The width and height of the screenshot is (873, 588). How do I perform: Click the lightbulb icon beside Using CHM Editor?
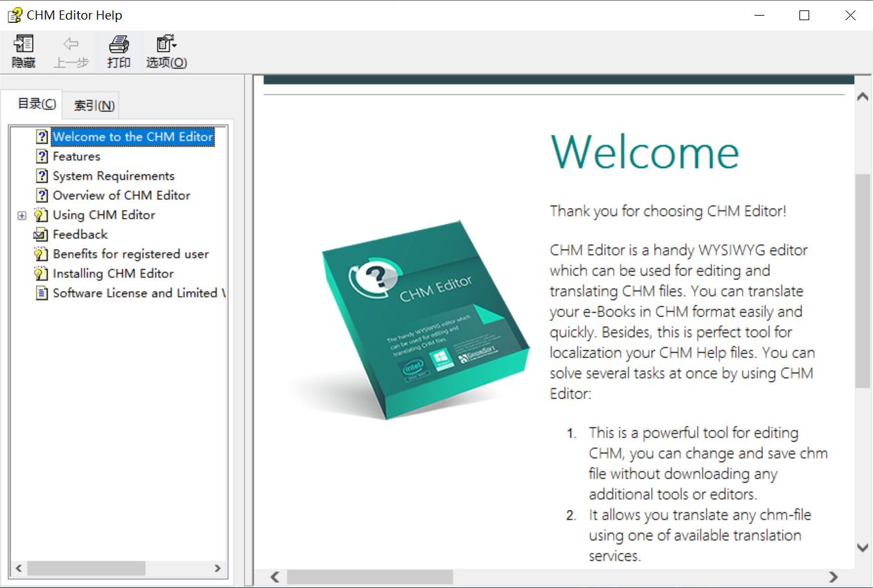(x=41, y=215)
